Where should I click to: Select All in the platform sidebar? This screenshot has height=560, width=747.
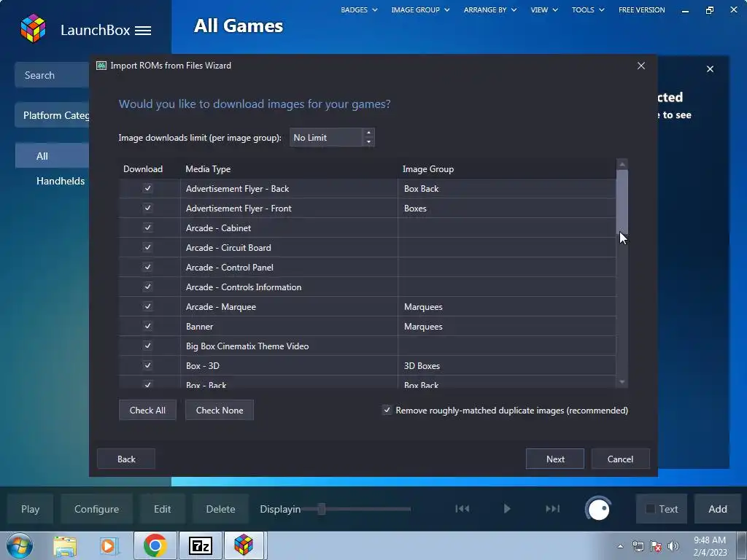pos(53,156)
